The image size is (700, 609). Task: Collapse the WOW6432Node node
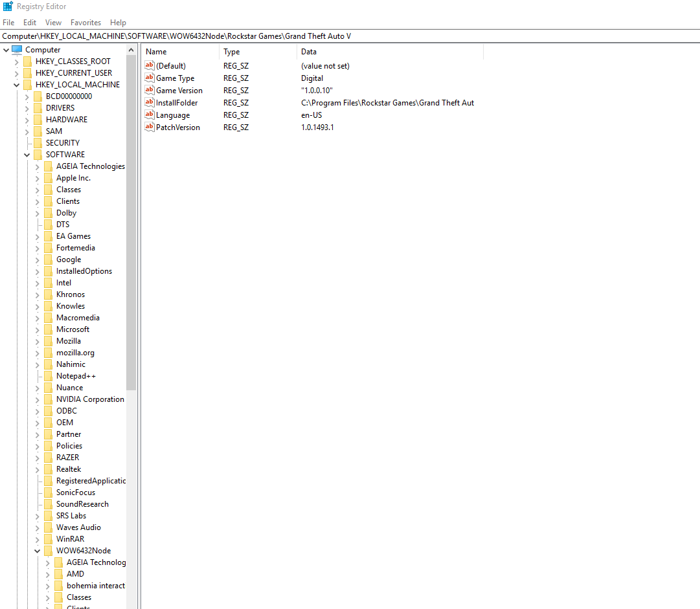pos(37,551)
